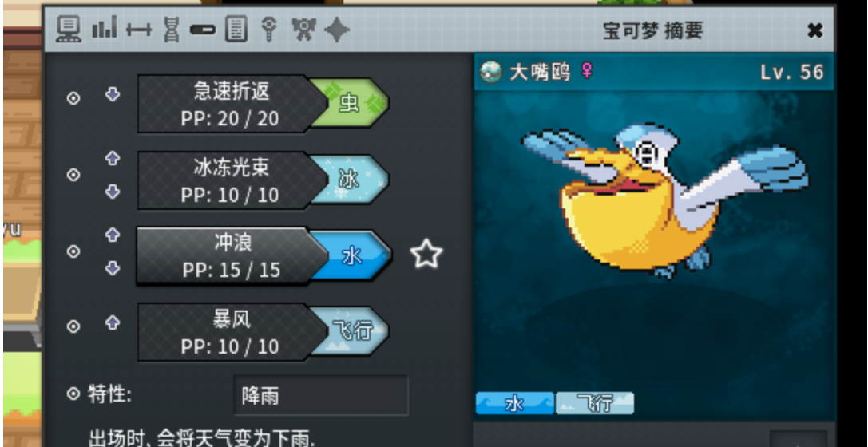Open the pedestal summary icon in toolbar

69,30
